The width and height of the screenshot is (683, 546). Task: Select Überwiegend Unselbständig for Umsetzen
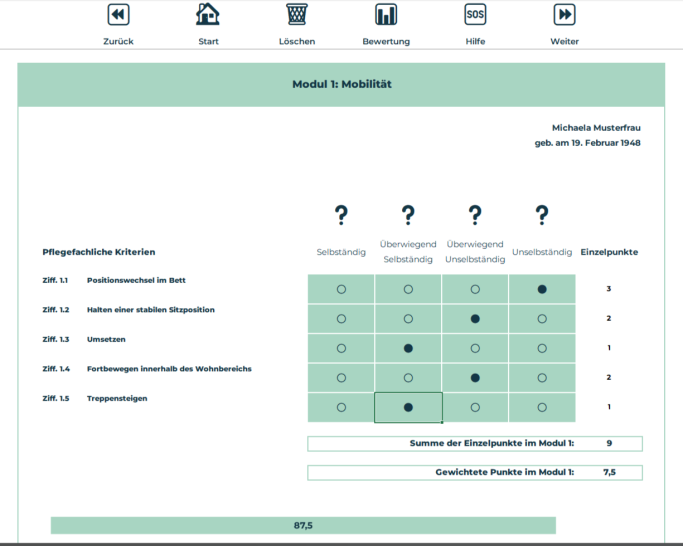tap(475, 348)
